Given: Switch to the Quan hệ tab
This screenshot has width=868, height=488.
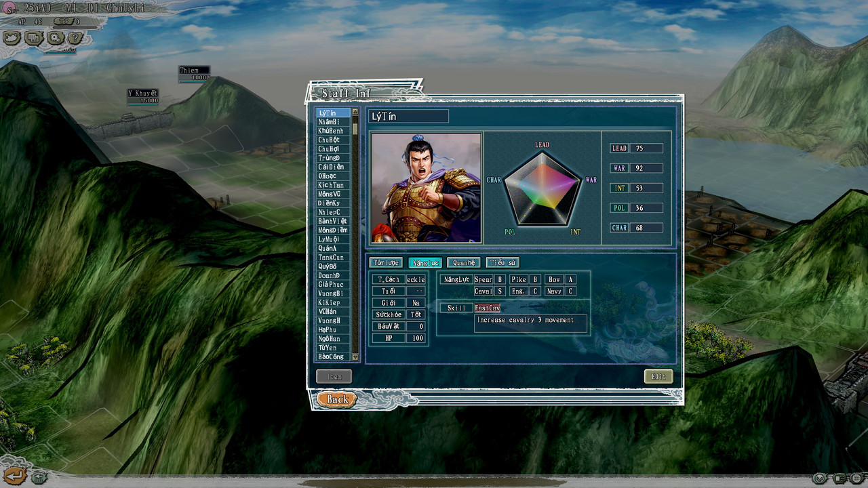Looking at the screenshot, I should (x=464, y=263).
